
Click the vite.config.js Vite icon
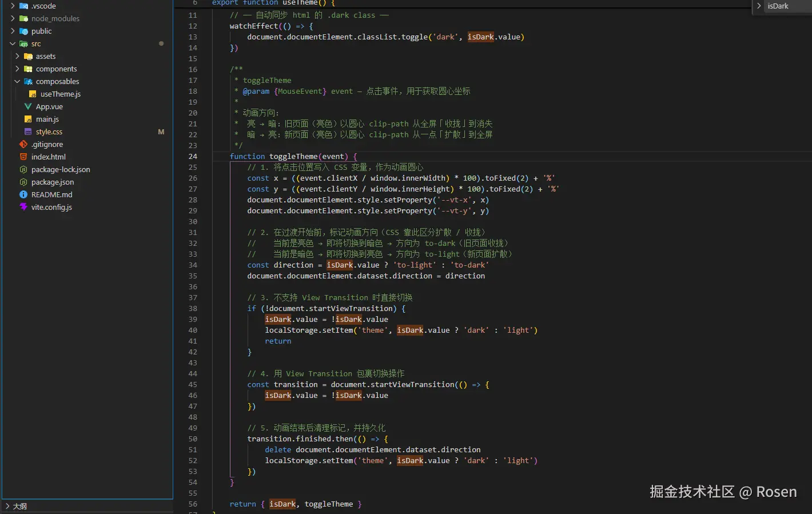(x=23, y=207)
